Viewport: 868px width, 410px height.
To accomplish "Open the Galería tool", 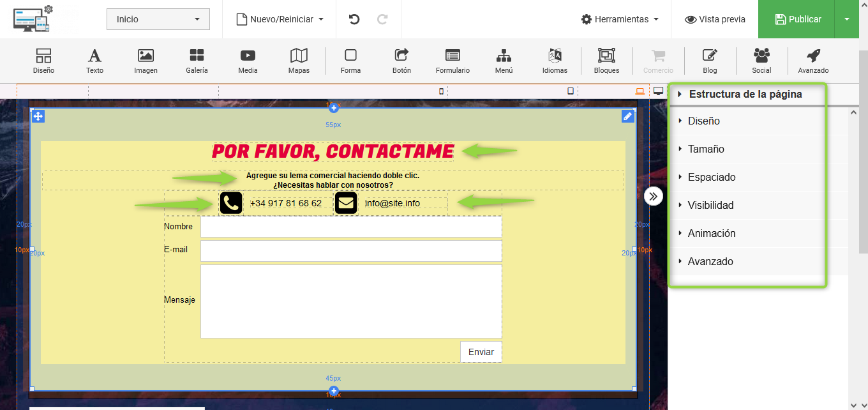I will click(x=197, y=61).
